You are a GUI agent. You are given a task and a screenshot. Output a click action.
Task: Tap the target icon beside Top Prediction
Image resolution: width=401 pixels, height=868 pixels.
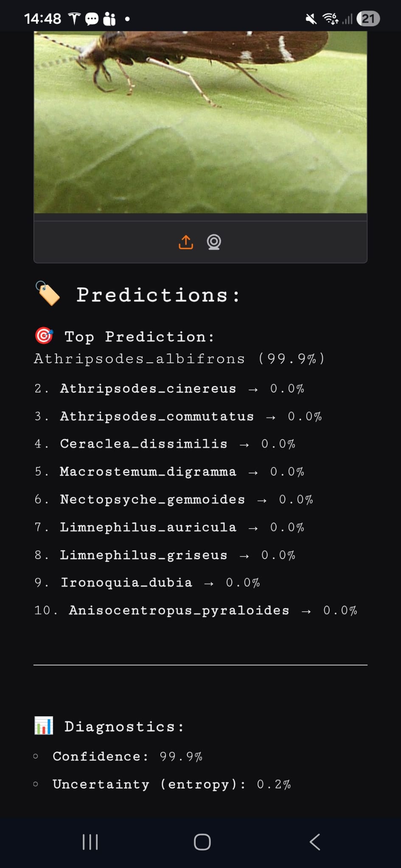pyautogui.click(x=43, y=336)
